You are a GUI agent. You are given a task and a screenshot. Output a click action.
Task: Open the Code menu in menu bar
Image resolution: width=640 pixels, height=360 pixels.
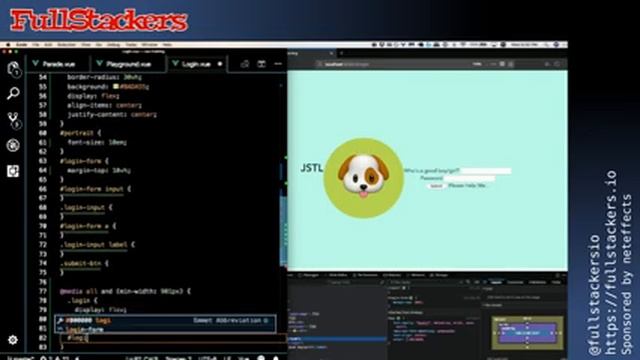point(22,44)
